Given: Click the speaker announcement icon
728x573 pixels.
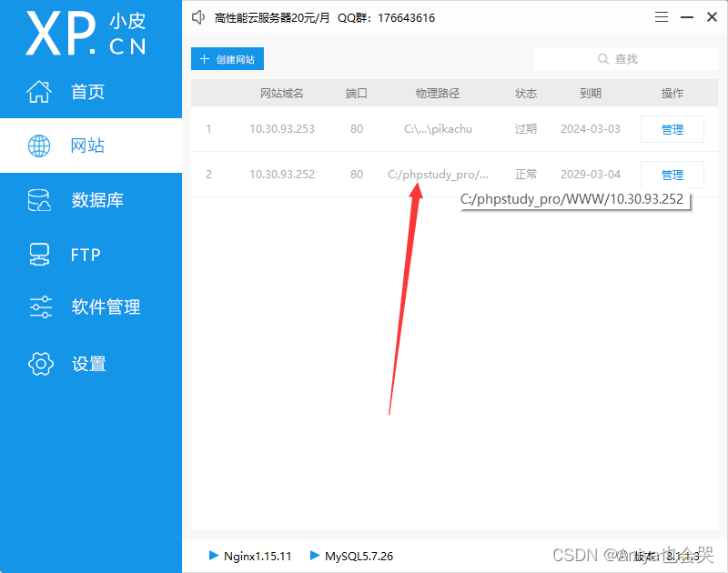Looking at the screenshot, I should [198, 17].
